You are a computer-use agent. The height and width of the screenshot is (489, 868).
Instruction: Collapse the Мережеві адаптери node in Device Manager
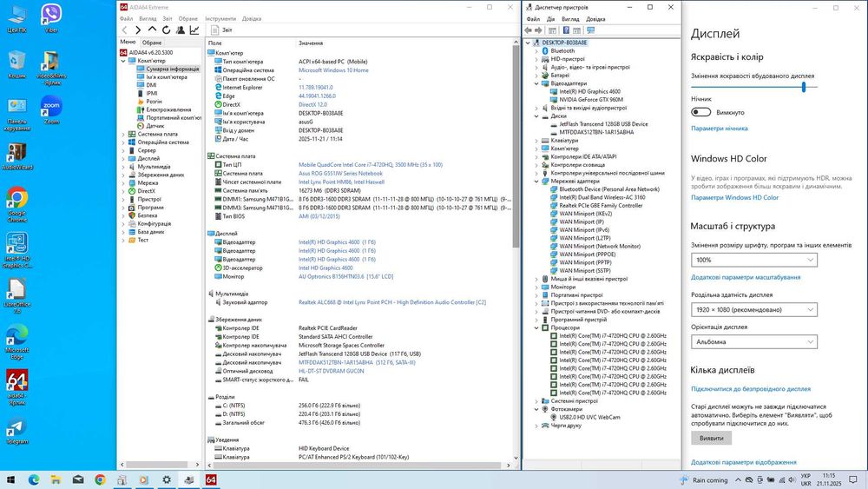click(536, 181)
